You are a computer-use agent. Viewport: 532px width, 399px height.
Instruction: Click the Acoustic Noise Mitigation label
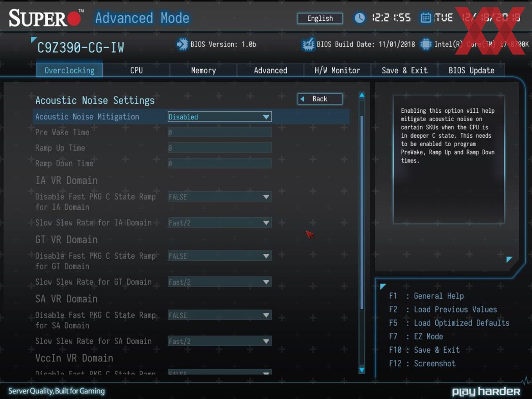pos(87,117)
